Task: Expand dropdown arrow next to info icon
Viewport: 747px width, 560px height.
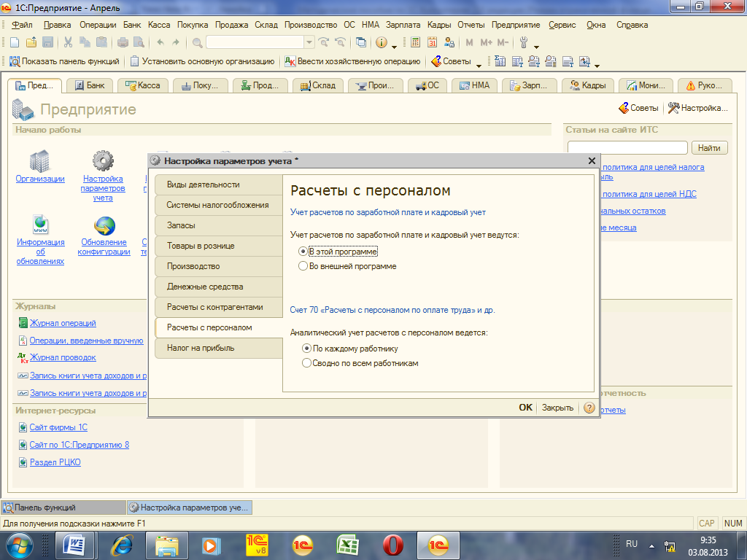Action: point(395,46)
